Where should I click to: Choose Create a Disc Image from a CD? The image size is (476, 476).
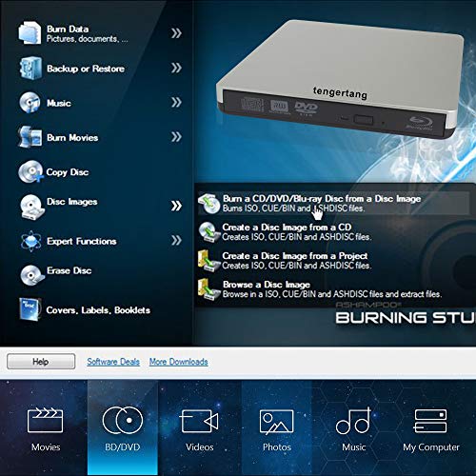click(x=287, y=228)
